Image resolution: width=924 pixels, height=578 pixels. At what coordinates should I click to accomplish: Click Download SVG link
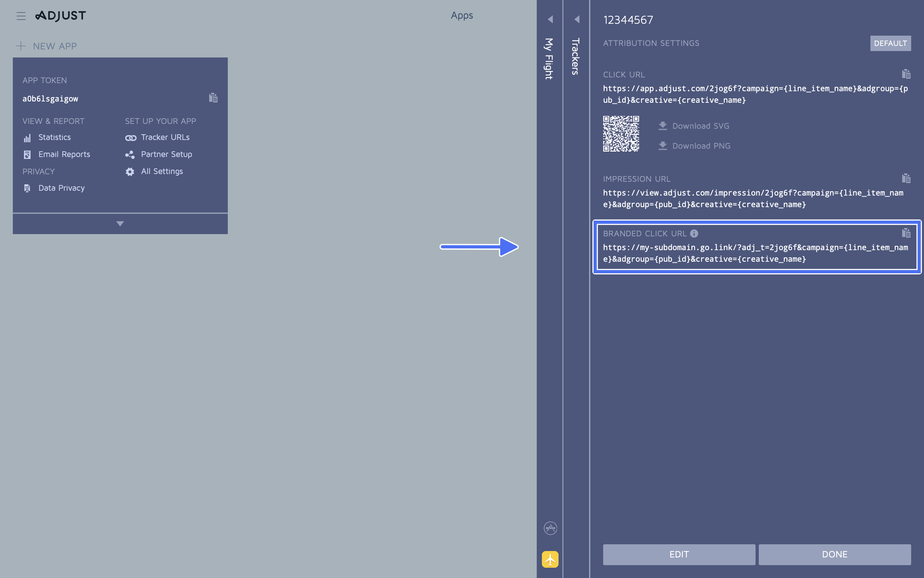(701, 126)
